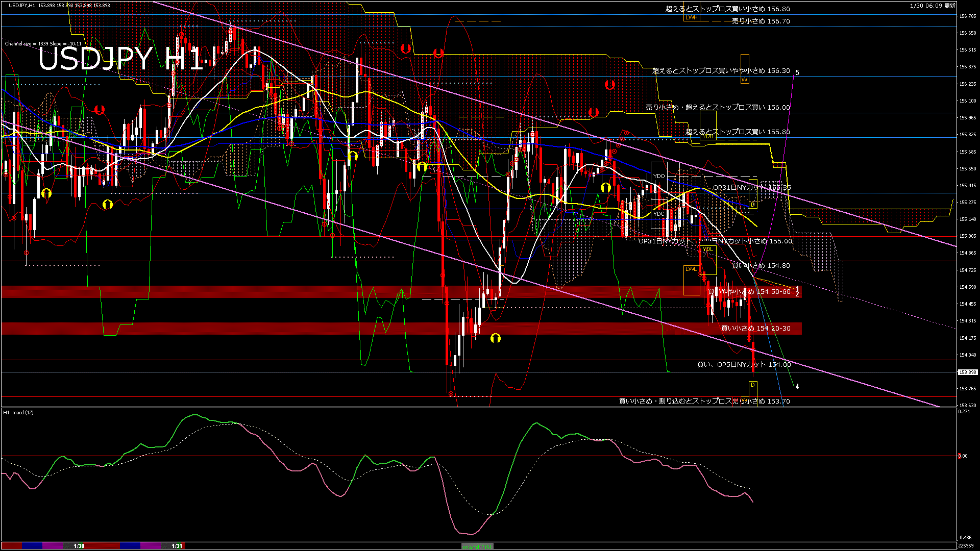
Task: Click the H1 macd (12) indicator label
Action: [18, 412]
